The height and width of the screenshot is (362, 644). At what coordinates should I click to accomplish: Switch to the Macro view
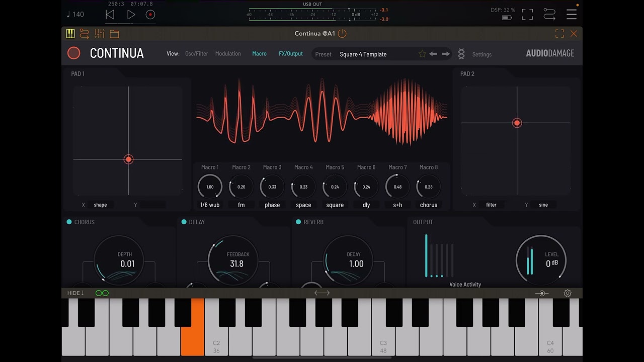click(260, 54)
